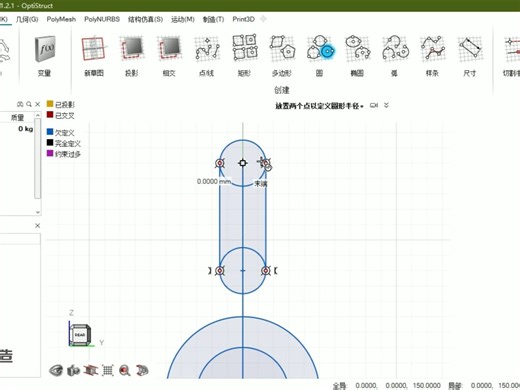The width and height of the screenshot is (520, 390).
Task: Switch to the PolyMesh tab
Action: (x=61, y=19)
